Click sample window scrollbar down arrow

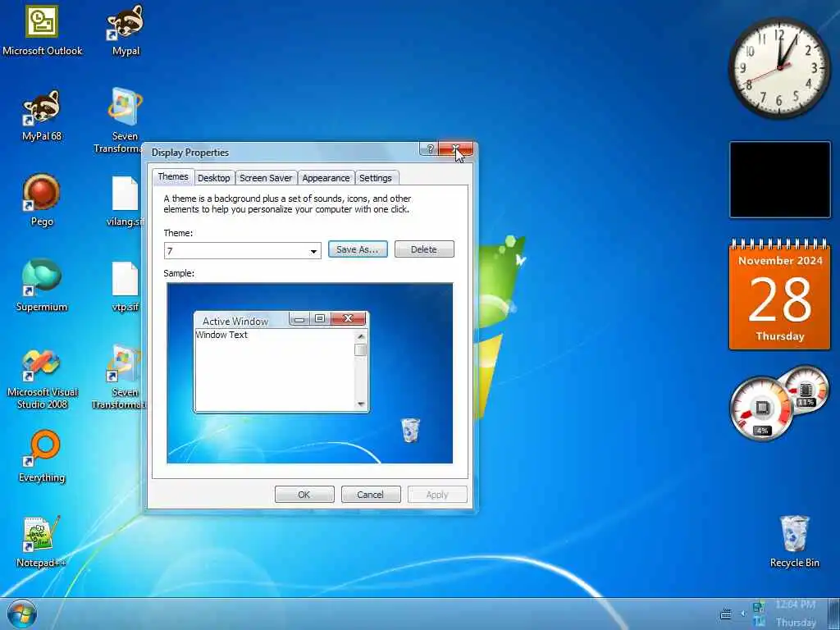[x=361, y=404]
